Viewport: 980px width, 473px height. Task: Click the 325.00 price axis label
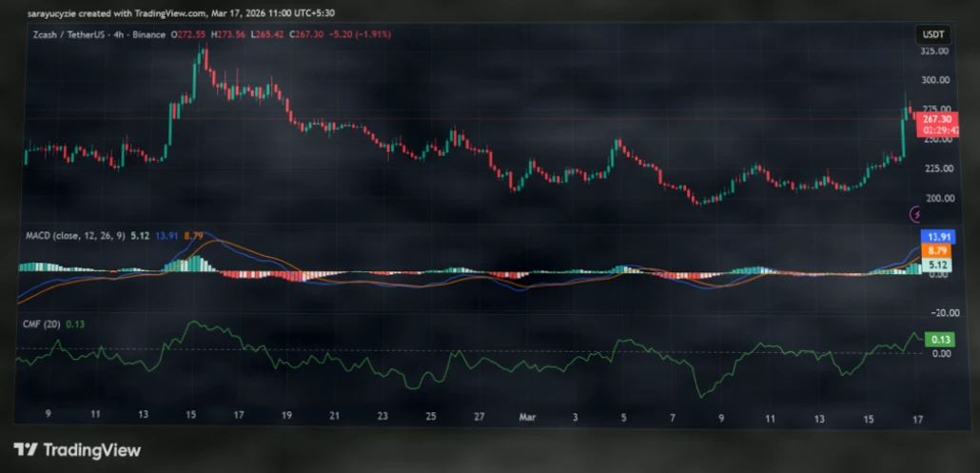coord(935,50)
